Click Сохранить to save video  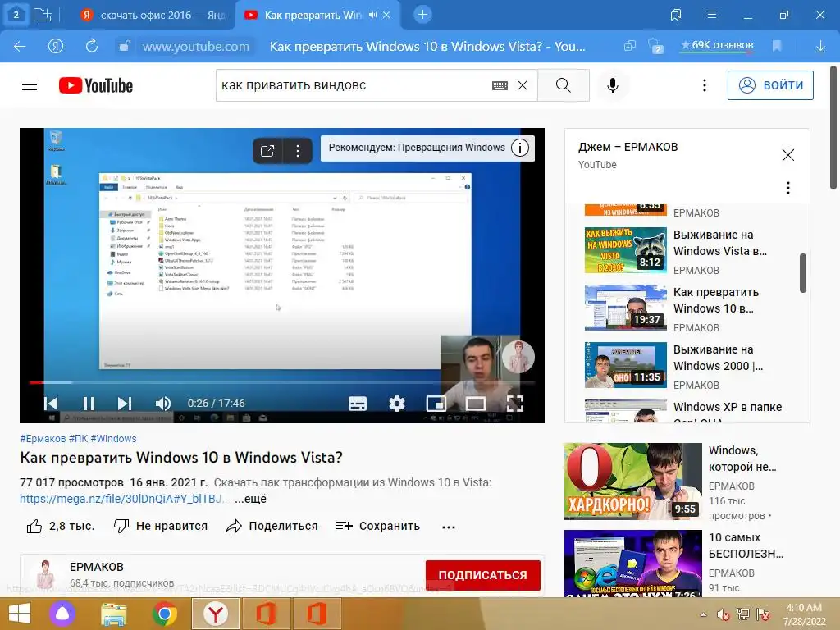point(378,526)
